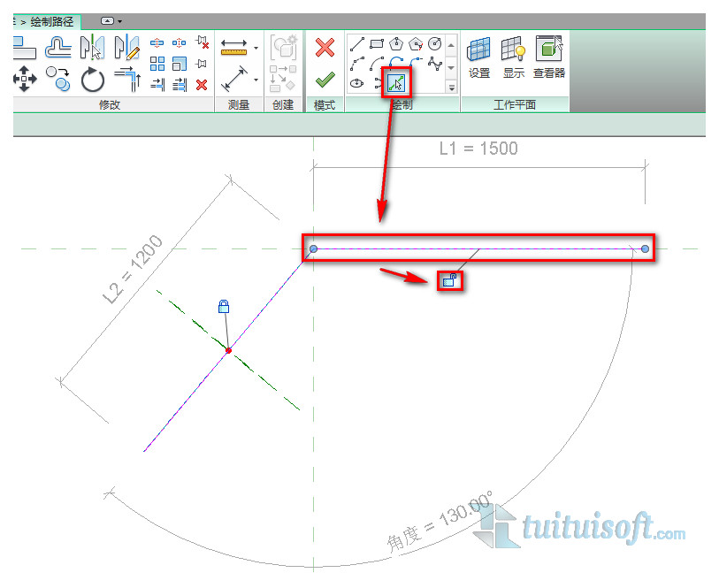Select Trim/Extend to Corner tool
Viewport: 719px width, 588px height.
[x=127, y=80]
